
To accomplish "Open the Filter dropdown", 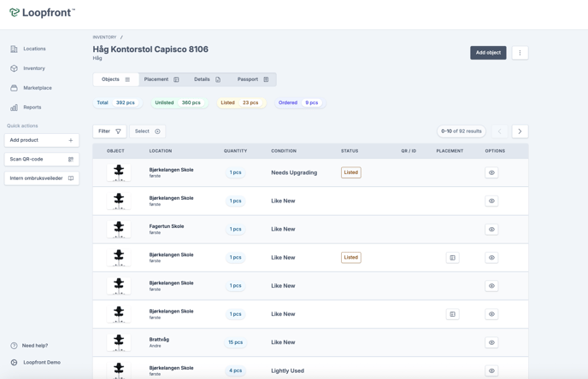I will 109,131.
